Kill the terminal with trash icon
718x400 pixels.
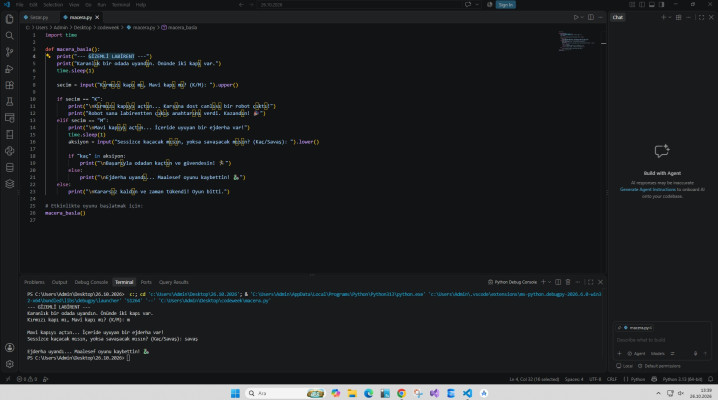[568, 282]
